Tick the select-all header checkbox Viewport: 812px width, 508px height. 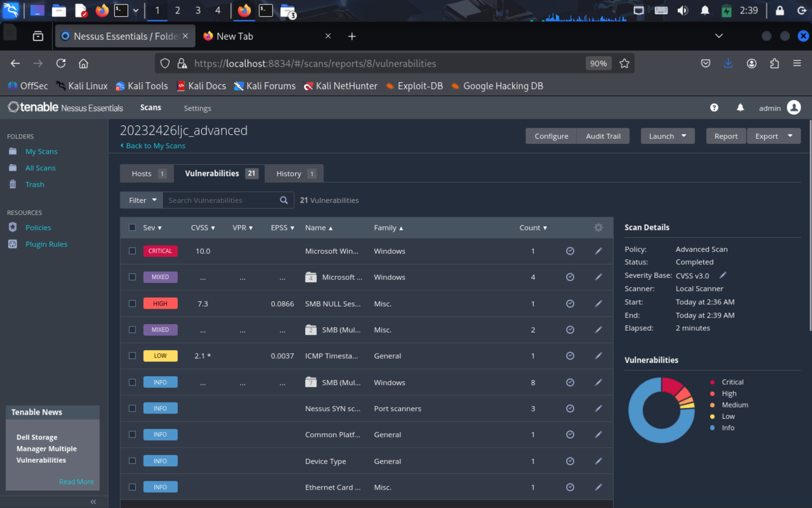click(x=132, y=227)
